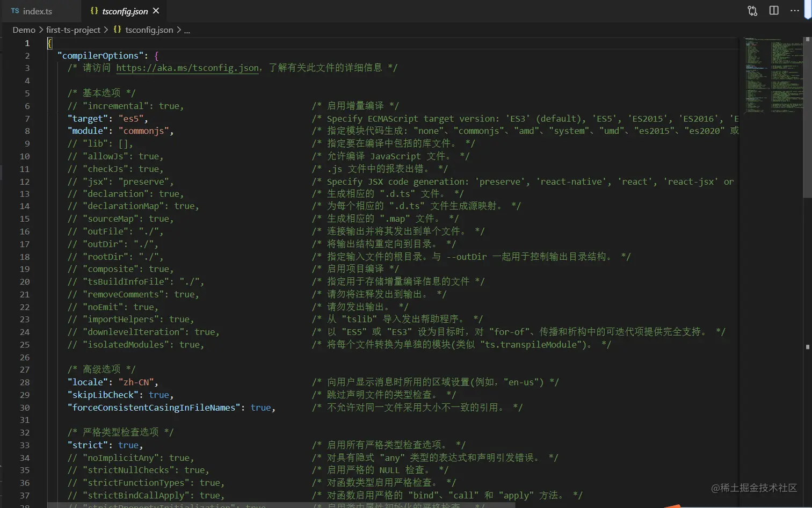Viewport: 812px width, 508px height.
Task: Open the More Actions ellipsis menu
Action: click(795, 11)
